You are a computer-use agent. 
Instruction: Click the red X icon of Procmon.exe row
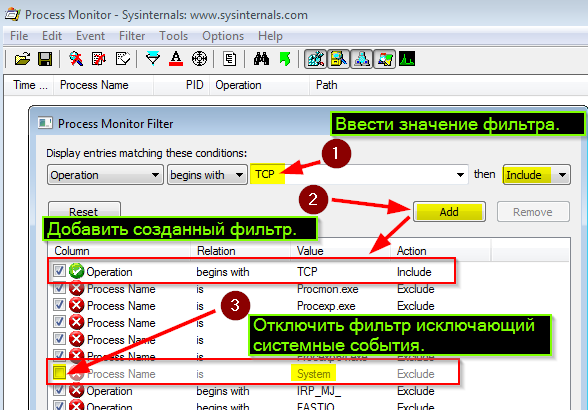(x=76, y=288)
